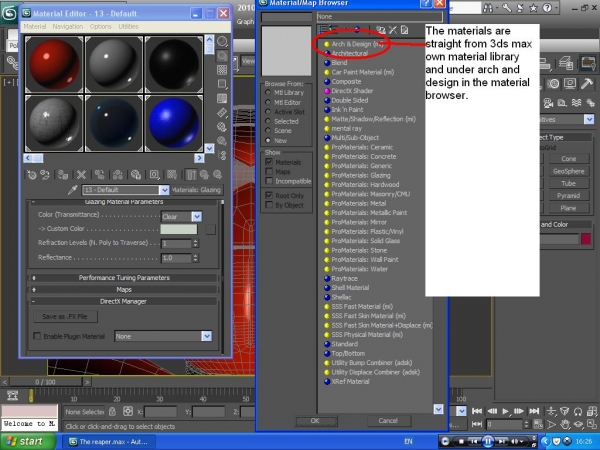
Task: Open the primitives category dropdown in command panel
Action: coord(589,119)
